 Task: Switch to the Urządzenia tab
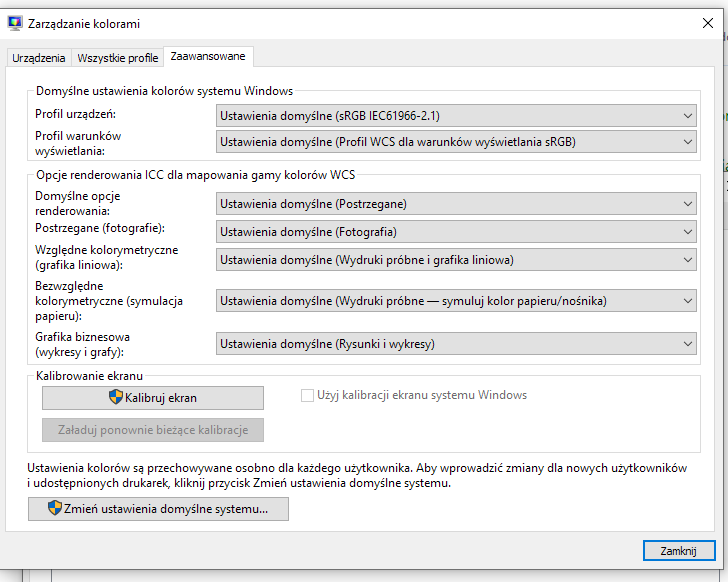point(39,58)
